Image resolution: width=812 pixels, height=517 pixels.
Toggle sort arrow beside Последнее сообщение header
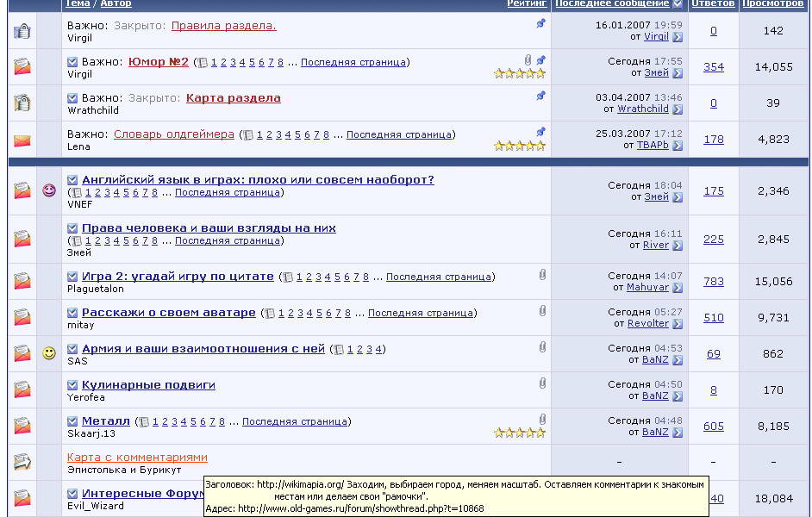coord(678,3)
